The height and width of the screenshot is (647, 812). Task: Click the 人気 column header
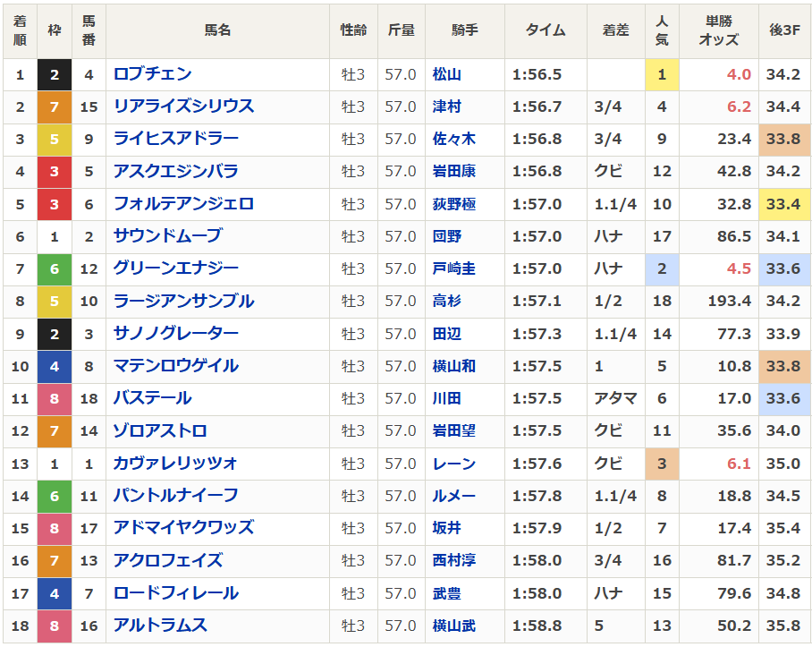pos(662,30)
